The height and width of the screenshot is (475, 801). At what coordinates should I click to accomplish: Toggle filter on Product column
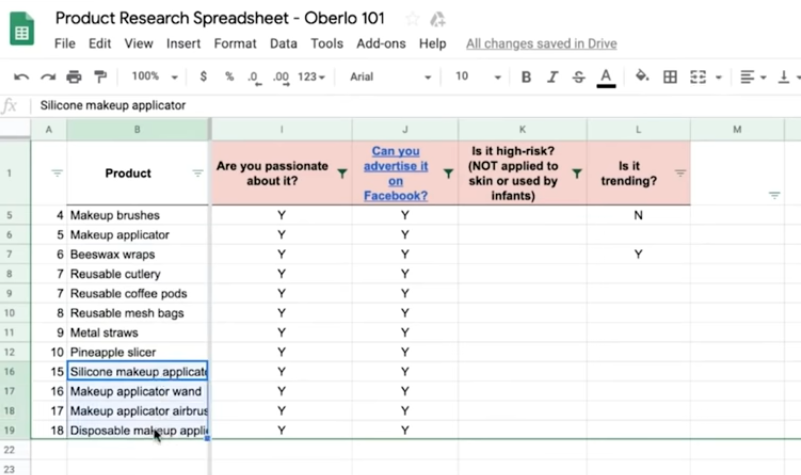[x=197, y=173]
